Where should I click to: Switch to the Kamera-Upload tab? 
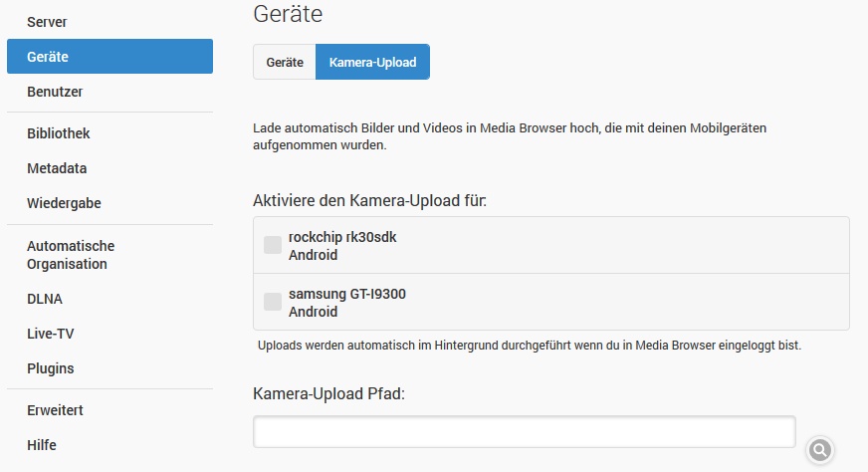click(372, 62)
